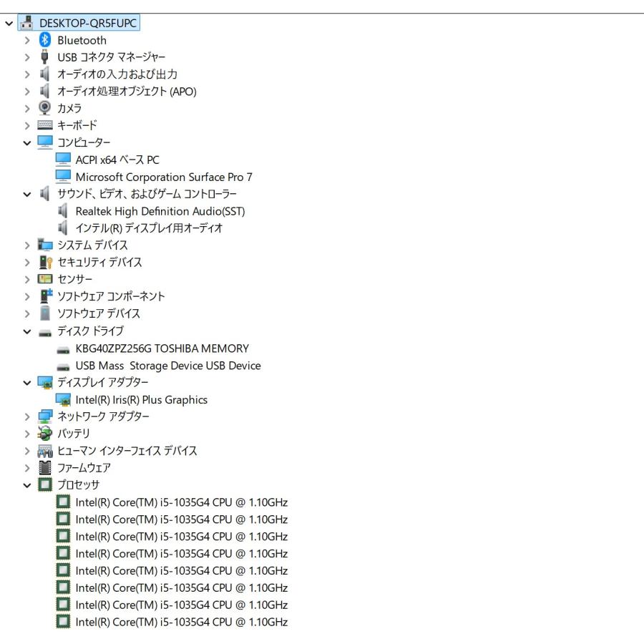Screen dimensions: 644x644
Task: Select Intel(R) Iris(R) Plus Graphics adapter
Action: [141, 399]
